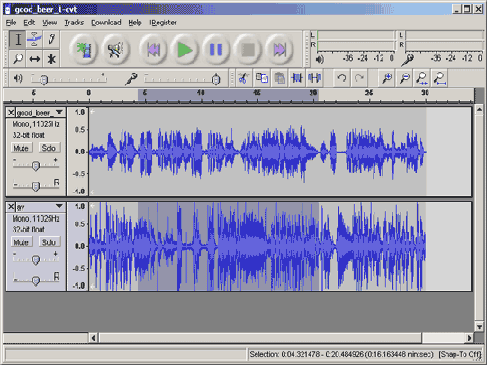Screen dimensions: 487x365
Task: Open the Tracks menu
Action: pos(74,22)
